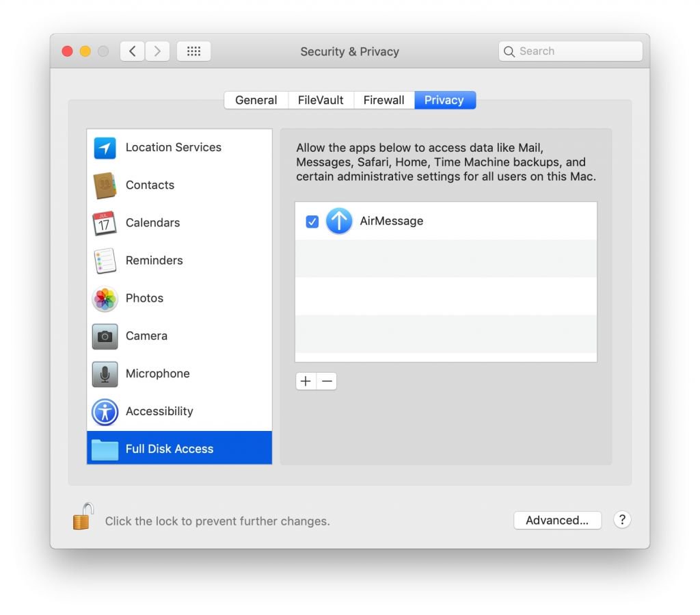Uncheck the AirMessage checkbox
This screenshot has height=615, width=700.
[x=312, y=222]
